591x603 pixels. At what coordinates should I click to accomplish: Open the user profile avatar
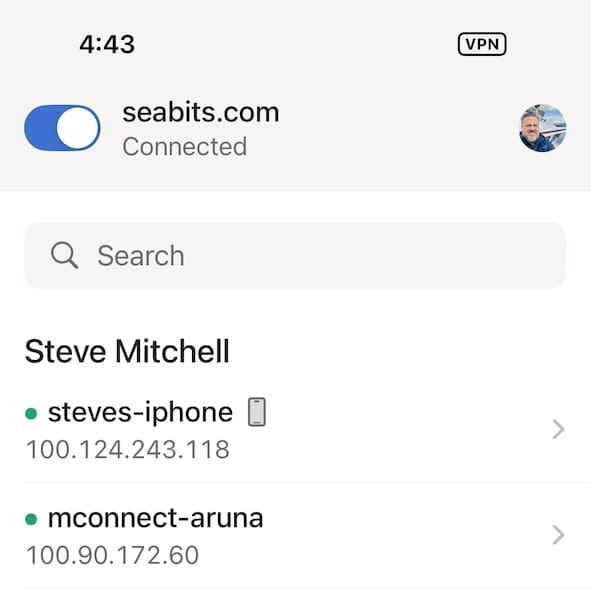[x=542, y=128]
